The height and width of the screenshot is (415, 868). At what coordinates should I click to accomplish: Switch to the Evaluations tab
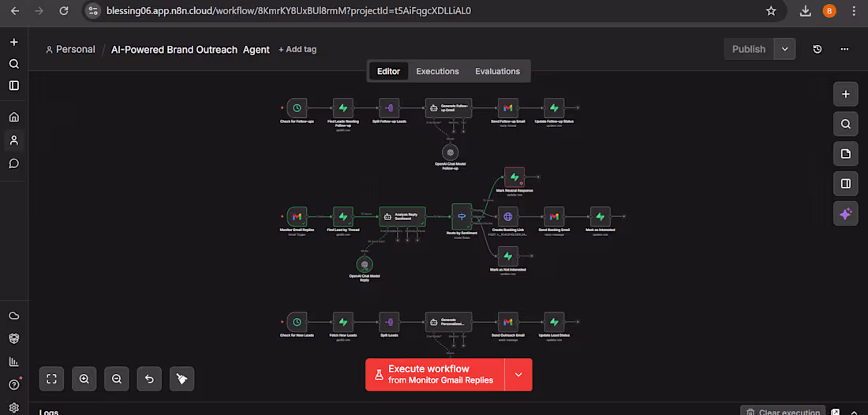pyautogui.click(x=498, y=71)
